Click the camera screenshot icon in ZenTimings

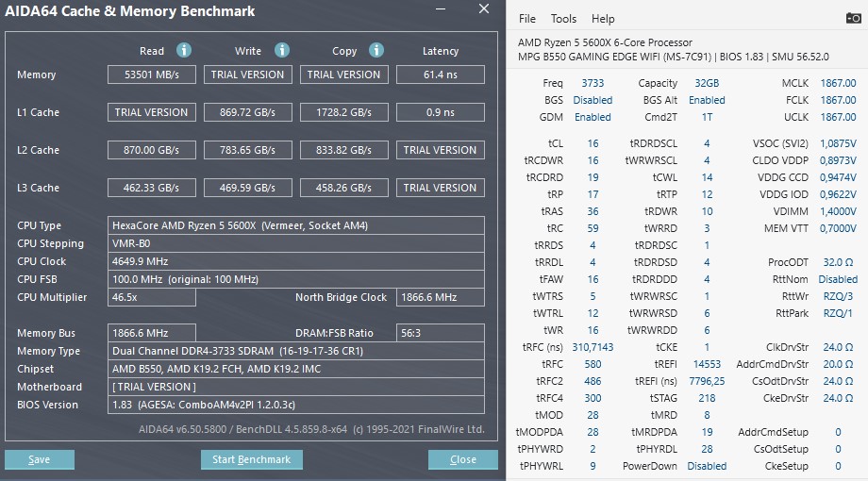click(853, 18)
